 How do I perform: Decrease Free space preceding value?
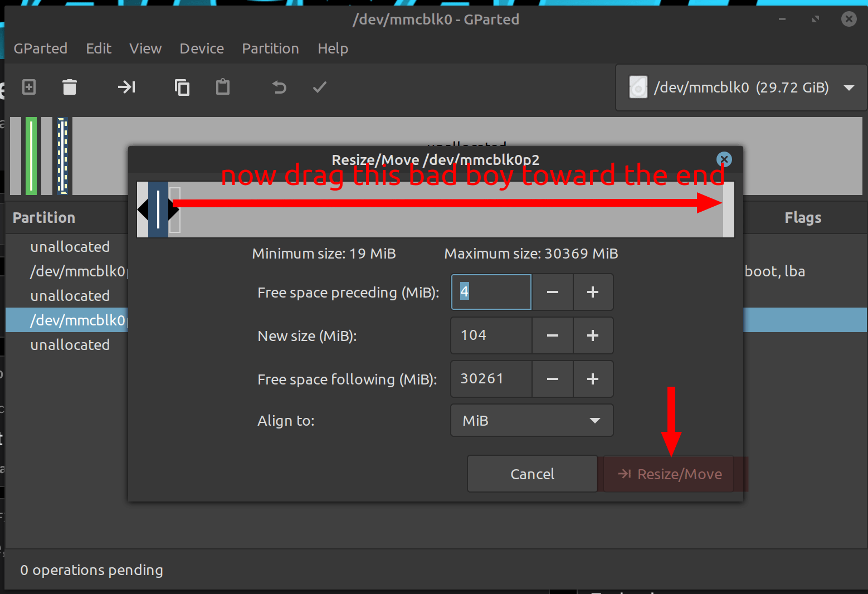(553, 292)
